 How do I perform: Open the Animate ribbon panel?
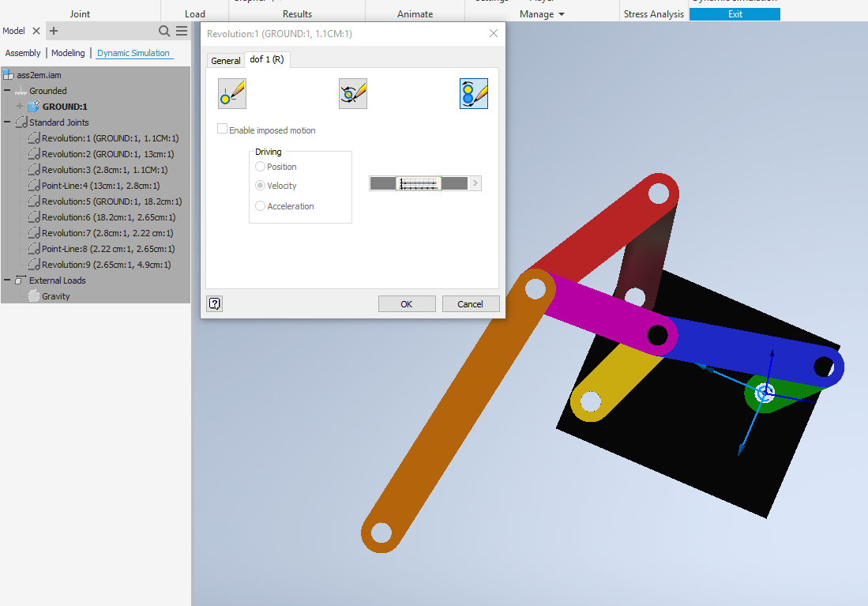click(x=415, y=14)
